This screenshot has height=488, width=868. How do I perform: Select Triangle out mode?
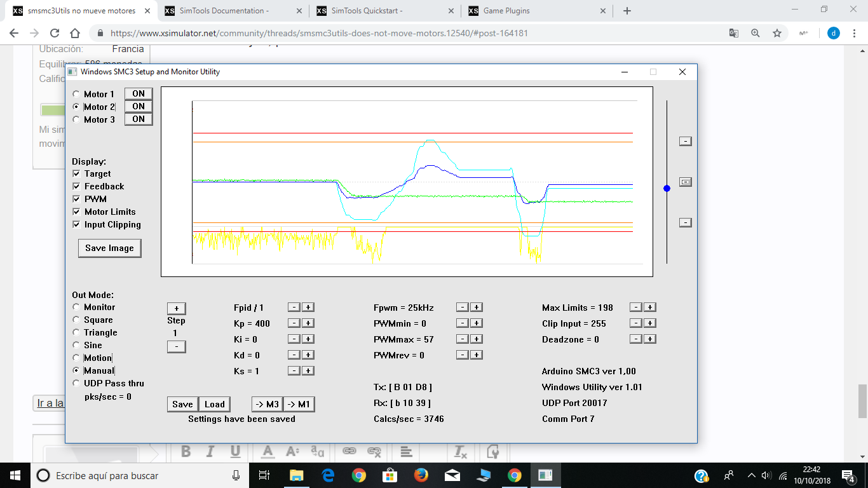[76, 332]
